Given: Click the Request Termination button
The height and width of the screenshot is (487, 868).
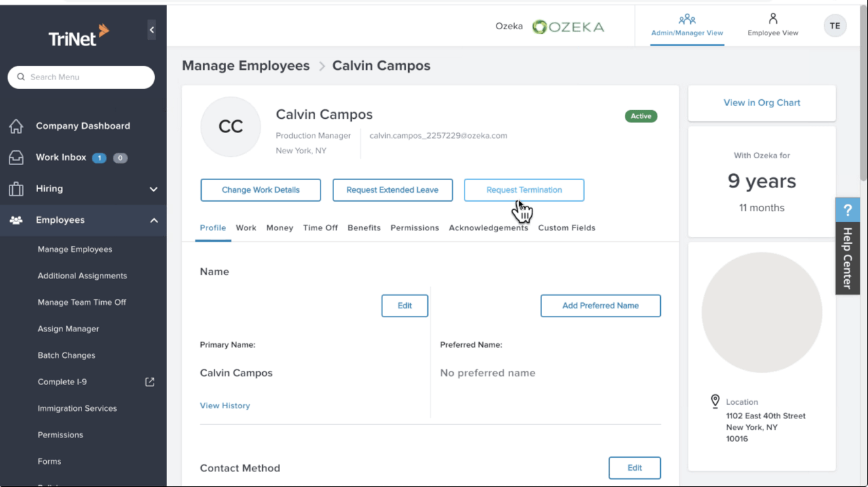Looking at the screenshot, I should [524, 190].
